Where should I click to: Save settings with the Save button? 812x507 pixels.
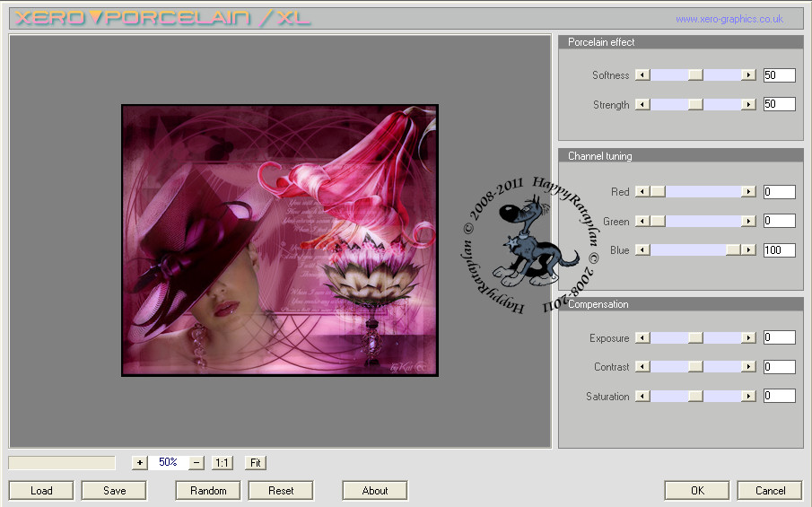coord(114,491)
